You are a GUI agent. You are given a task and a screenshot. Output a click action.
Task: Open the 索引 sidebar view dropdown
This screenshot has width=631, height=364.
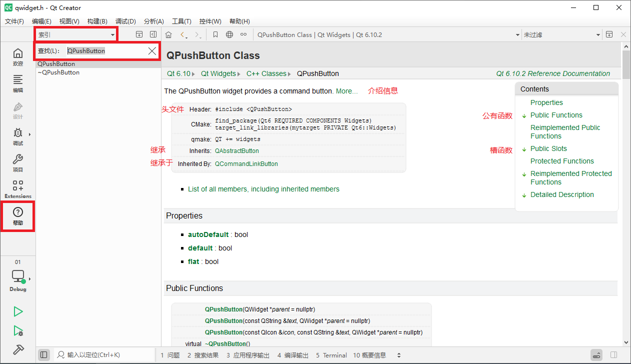pos(76,35)
